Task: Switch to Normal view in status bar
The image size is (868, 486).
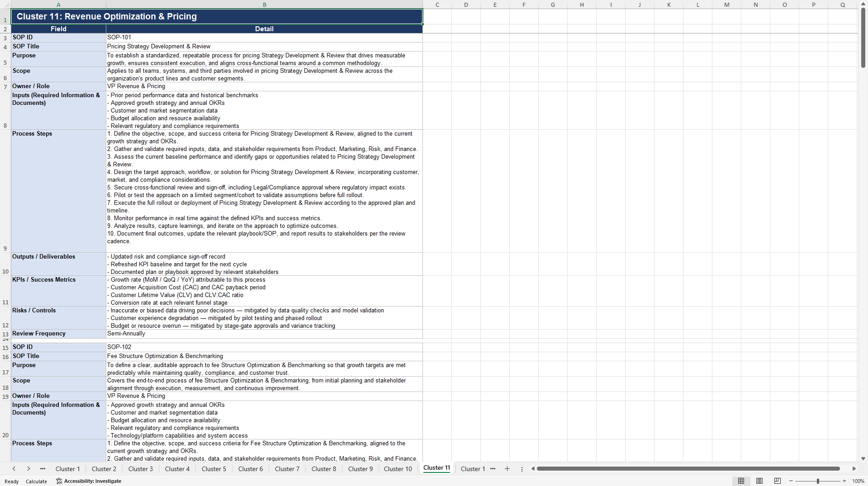Action: point(741,481)
